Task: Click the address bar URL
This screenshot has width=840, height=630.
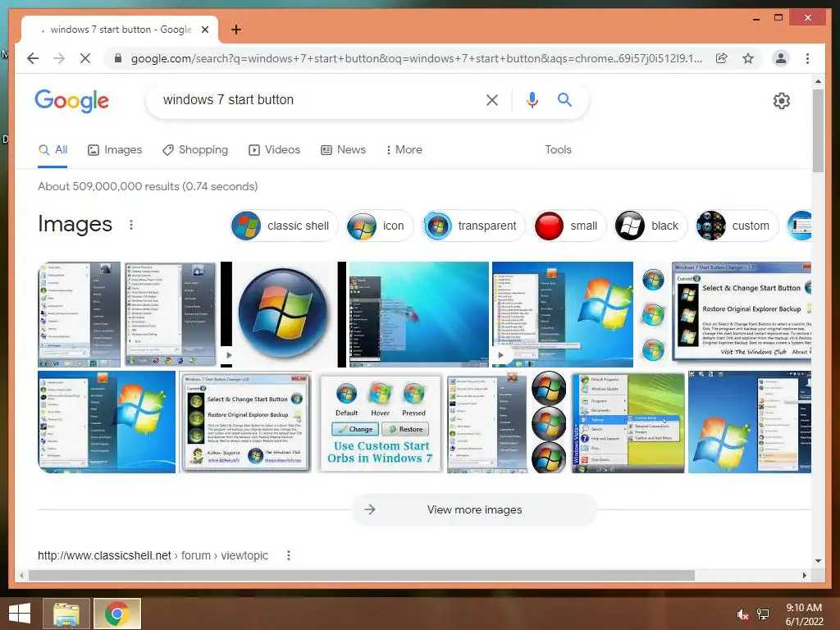Action: coord(416,58)
